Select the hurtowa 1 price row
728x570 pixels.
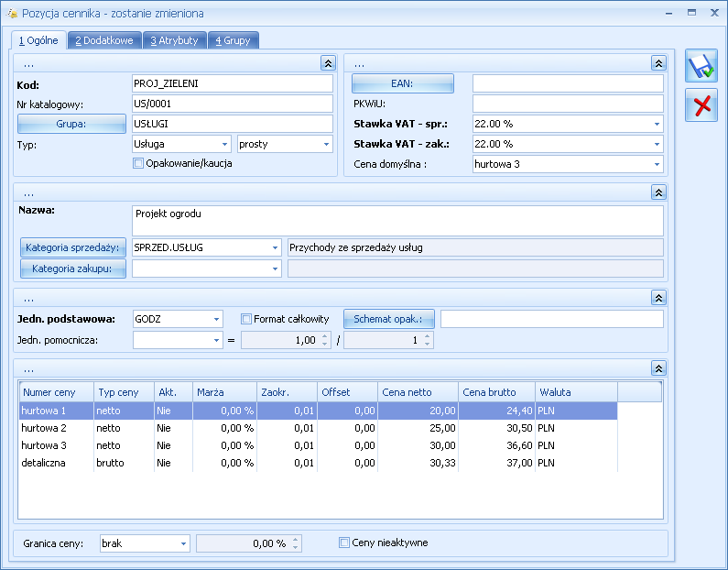point(318,411)
